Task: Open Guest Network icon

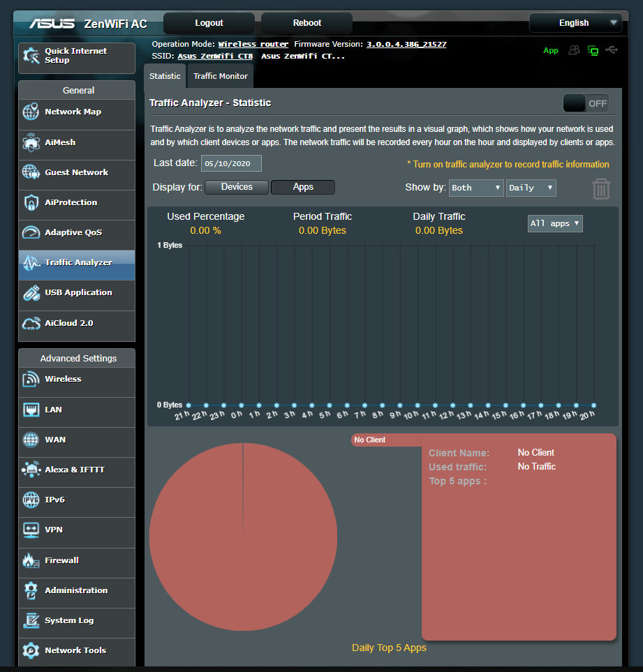Action: [31, 172]
